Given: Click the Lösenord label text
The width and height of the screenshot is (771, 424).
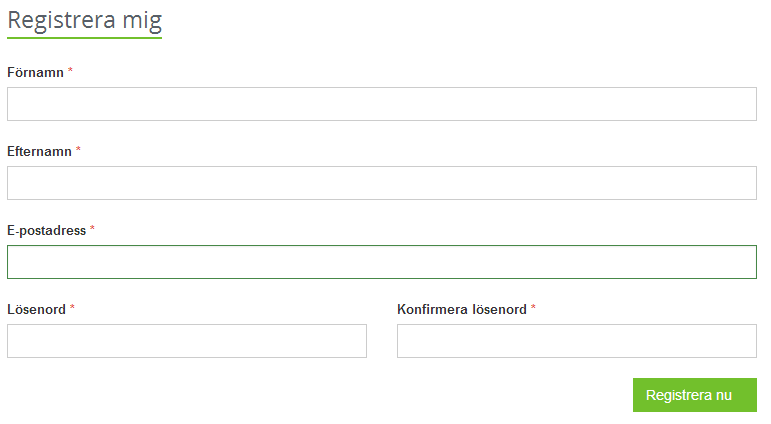Looking at the screenshot, I should tap(36, 310).
